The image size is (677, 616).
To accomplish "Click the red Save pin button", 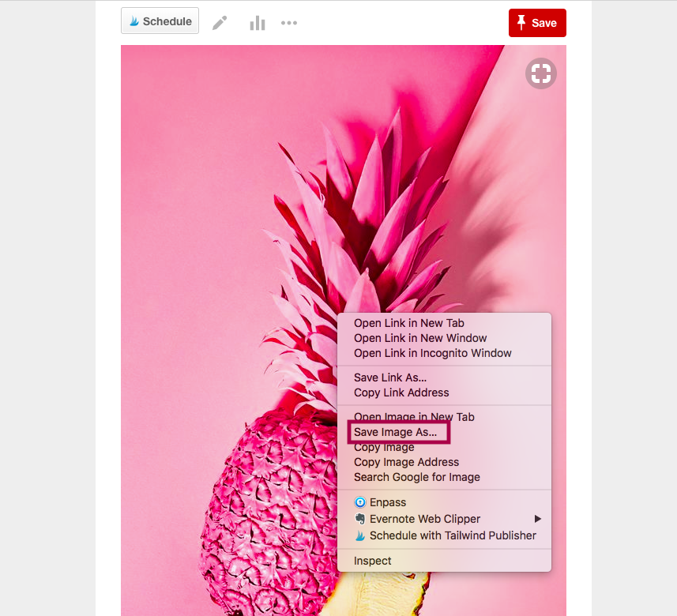I will 537,23.
